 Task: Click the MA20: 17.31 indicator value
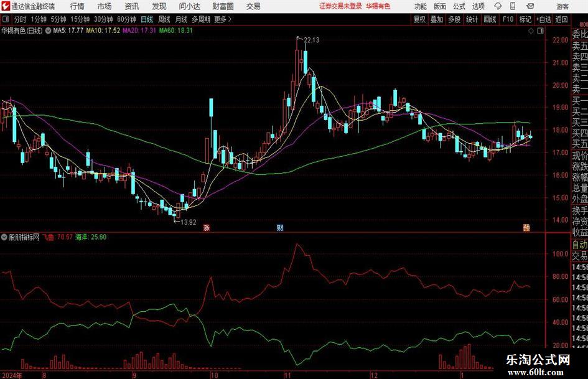[x=139, y=30]
